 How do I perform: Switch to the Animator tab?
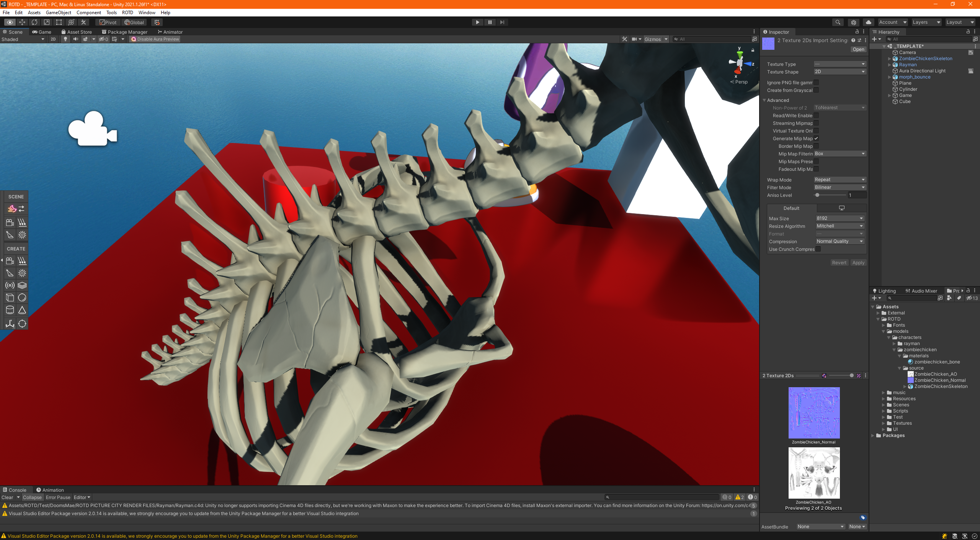[x=170, y=32]
